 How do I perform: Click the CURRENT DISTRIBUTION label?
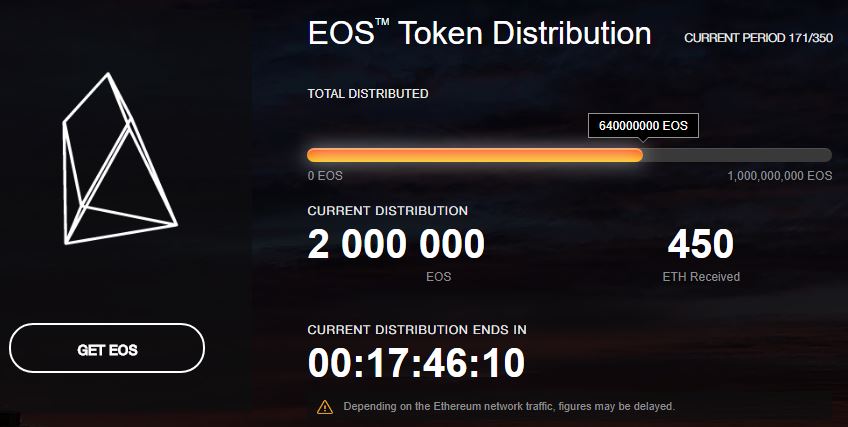388,211
